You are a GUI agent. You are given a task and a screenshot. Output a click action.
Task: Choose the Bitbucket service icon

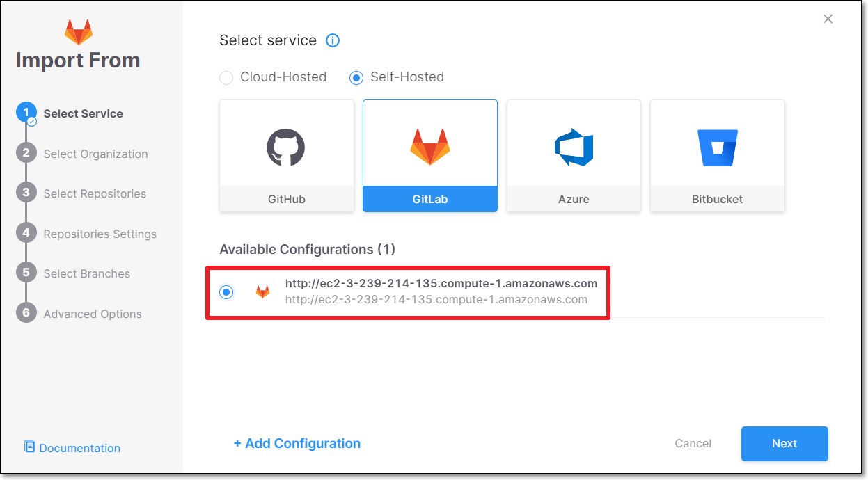717,147
